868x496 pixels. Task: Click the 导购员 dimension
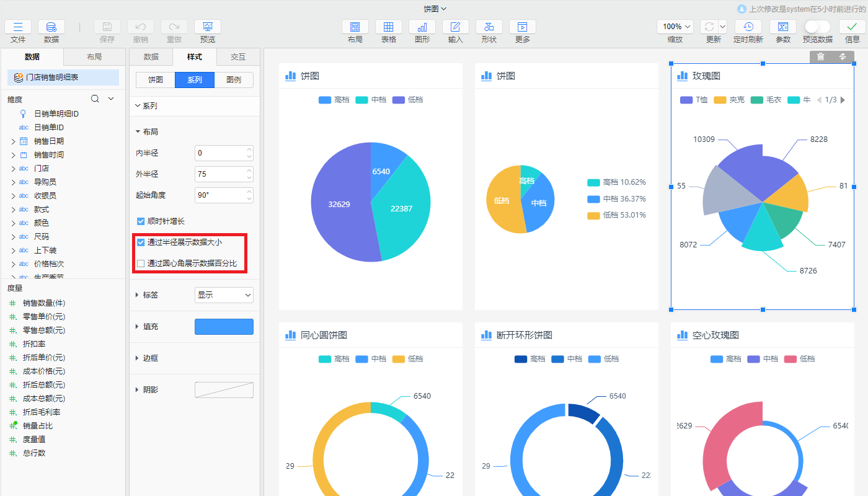[45, 182]
